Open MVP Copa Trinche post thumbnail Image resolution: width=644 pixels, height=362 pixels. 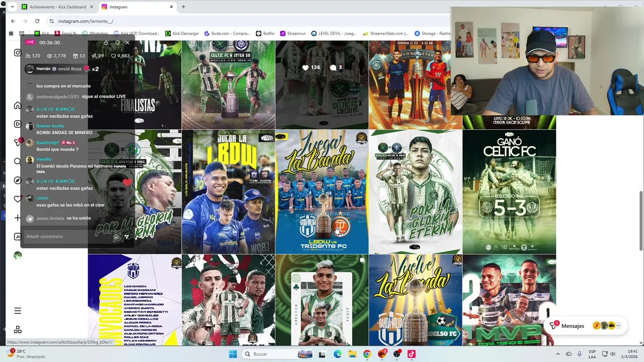pyautogui.click(x=509, y=300)
